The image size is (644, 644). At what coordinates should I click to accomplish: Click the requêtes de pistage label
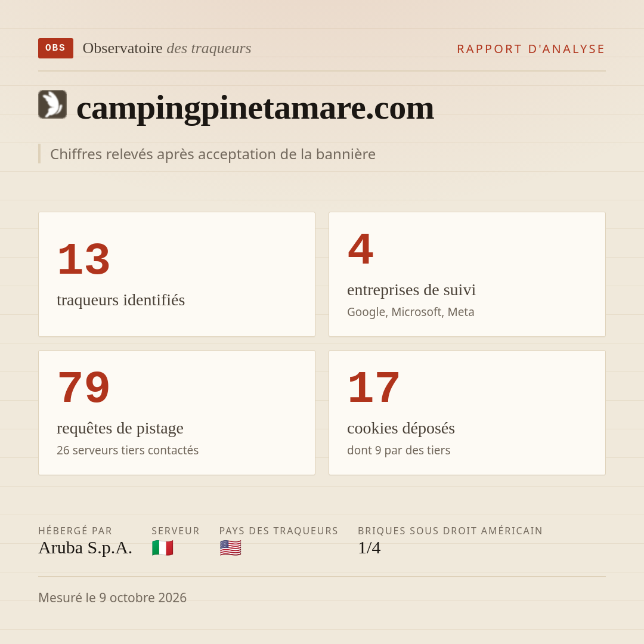pos(120,428)
